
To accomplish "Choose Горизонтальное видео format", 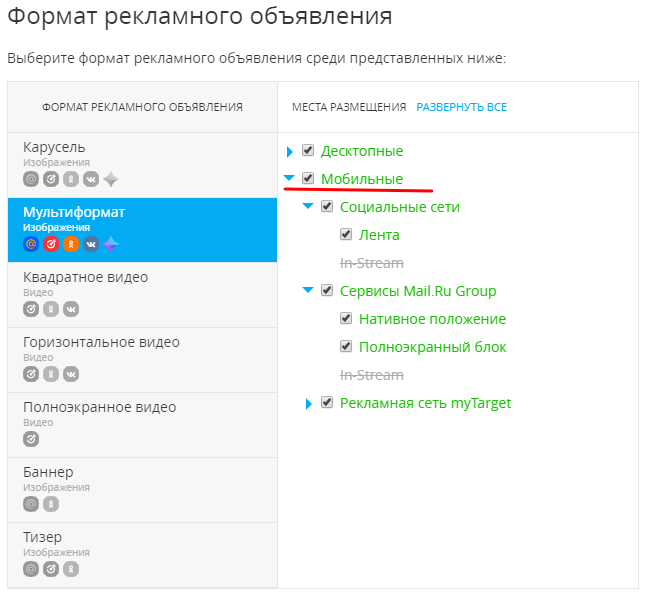I will pyautogui.click(x=142, y=360).
